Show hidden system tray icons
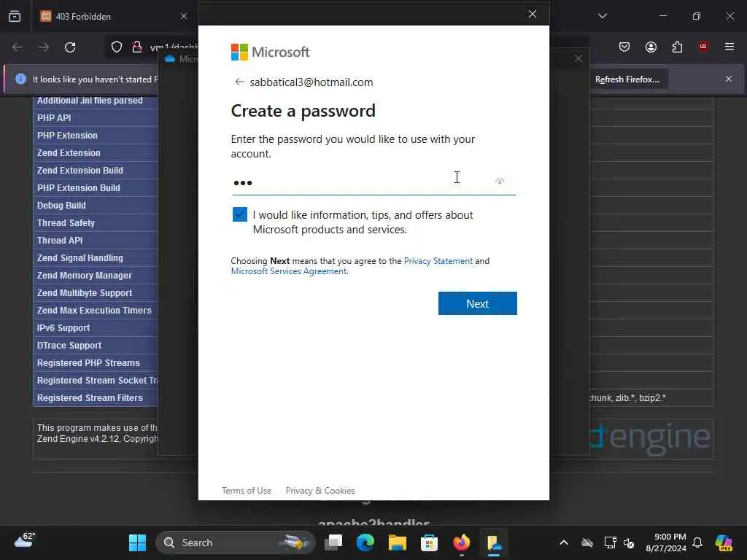Image resolution: width=747 pixels, height=560 pixels. 564,542
